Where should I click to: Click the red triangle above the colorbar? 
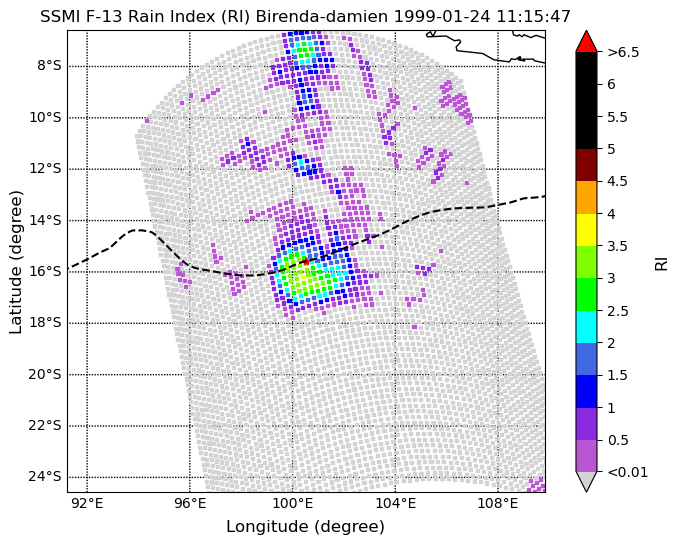pos(586,42)
